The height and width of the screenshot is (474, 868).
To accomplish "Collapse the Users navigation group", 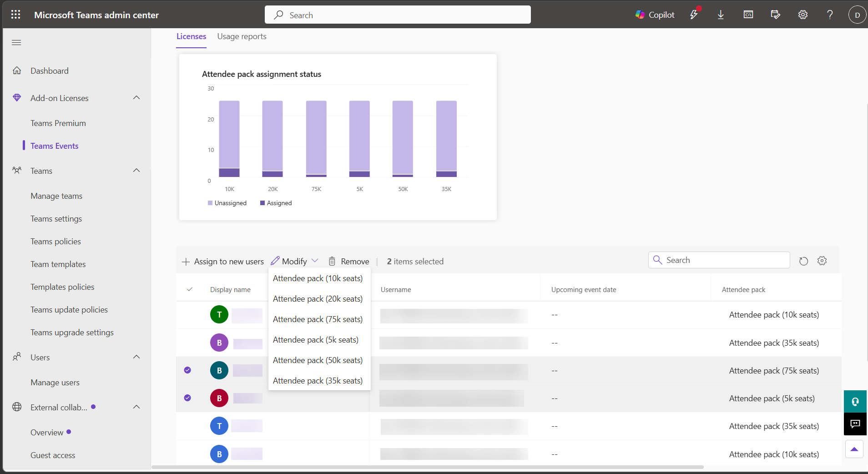I will tap(136, 357).
